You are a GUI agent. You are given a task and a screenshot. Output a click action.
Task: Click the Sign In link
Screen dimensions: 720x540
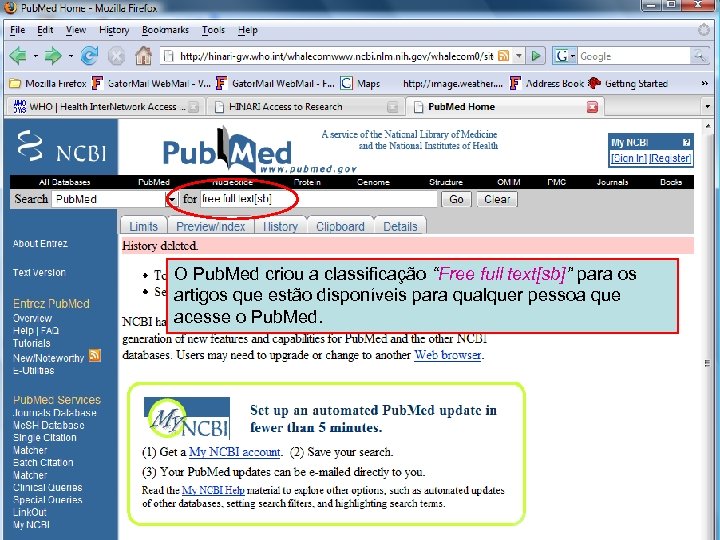click(629, 158)
